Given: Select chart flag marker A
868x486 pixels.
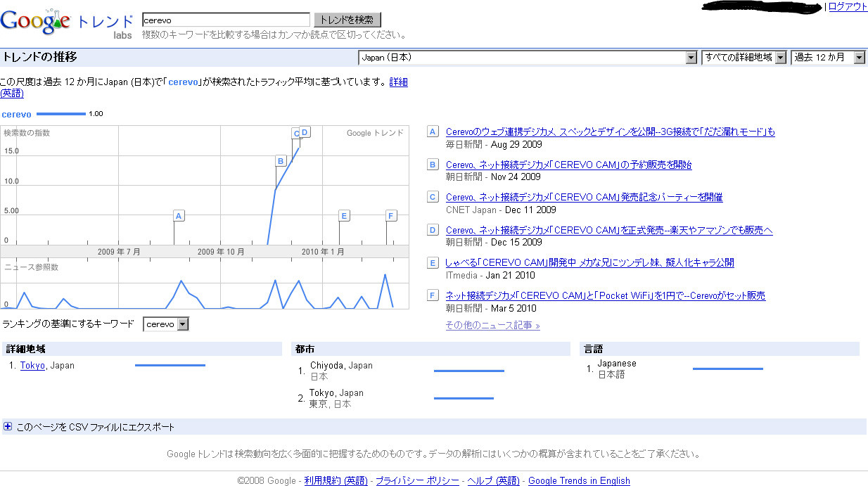Looking at the screenshot, I should [x=179, y=215].
